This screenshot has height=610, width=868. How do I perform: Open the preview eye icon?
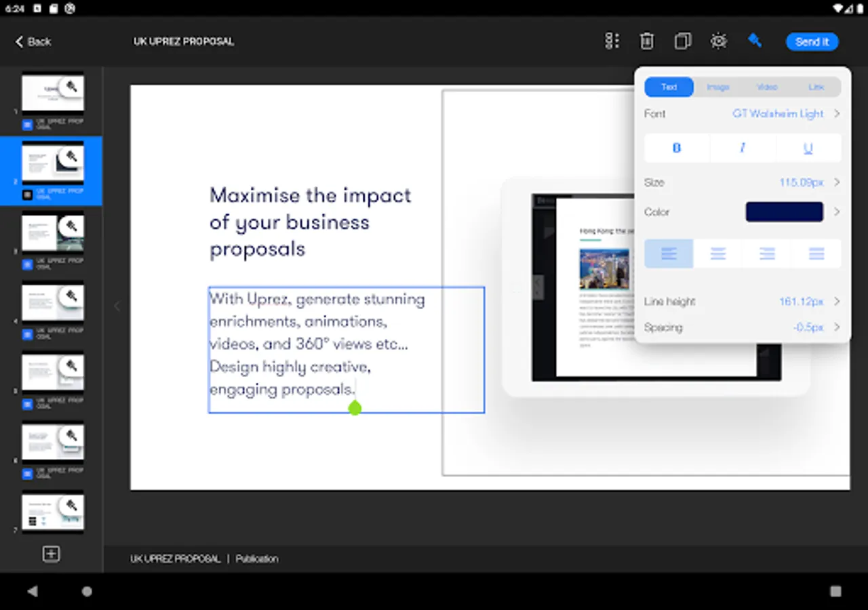pyautogui.click(x=718, y=41)
